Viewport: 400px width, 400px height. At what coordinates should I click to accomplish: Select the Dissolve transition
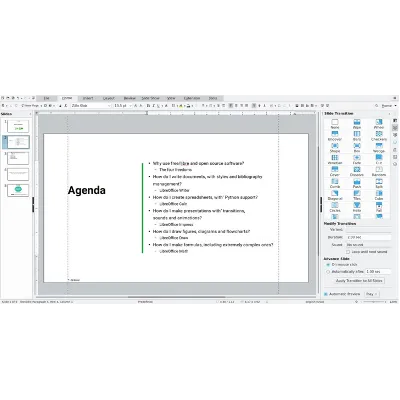pos(357,171)
